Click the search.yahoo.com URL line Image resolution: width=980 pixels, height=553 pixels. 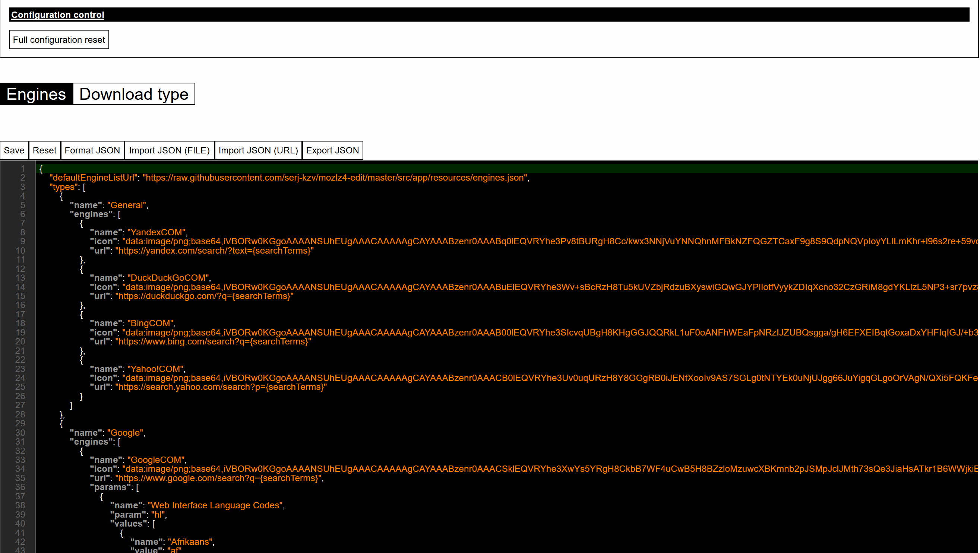(208, 387)
